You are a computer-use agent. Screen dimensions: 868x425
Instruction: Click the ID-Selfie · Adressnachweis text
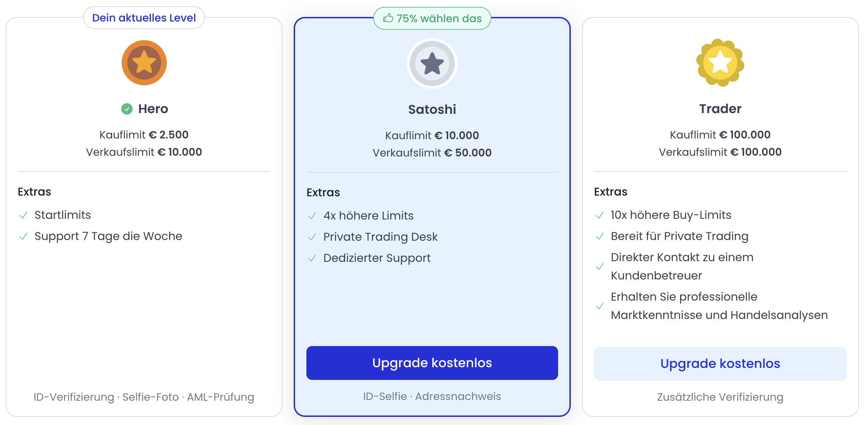[x=432, y=396]
